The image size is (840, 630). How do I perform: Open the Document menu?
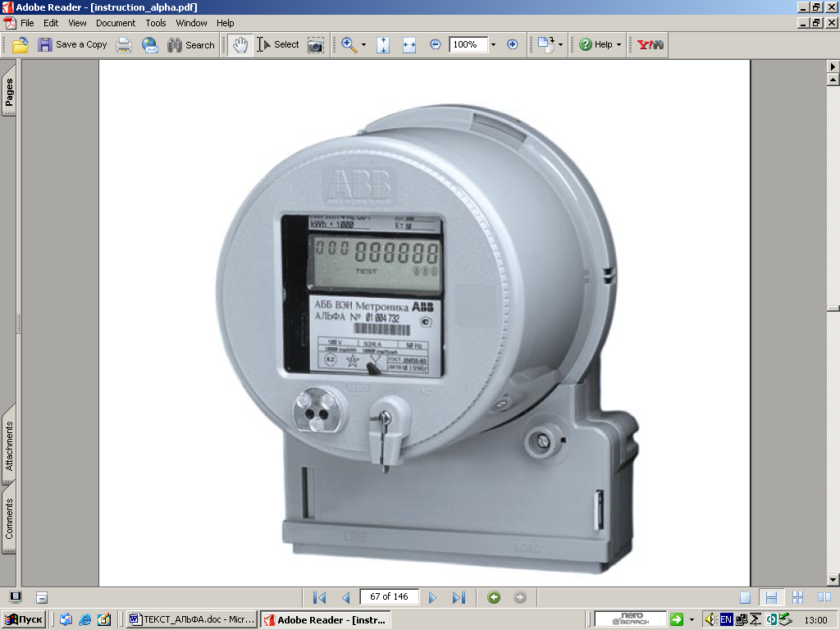[x=116, y=23]
